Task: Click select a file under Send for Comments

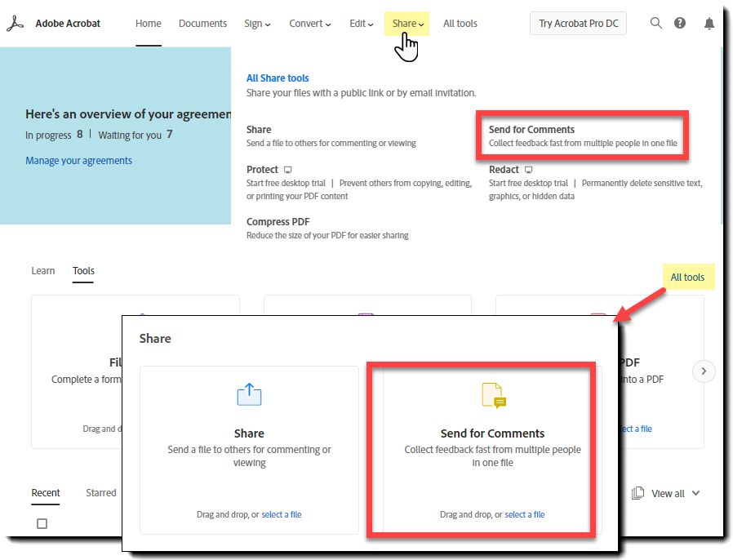Action: (525, 514)
